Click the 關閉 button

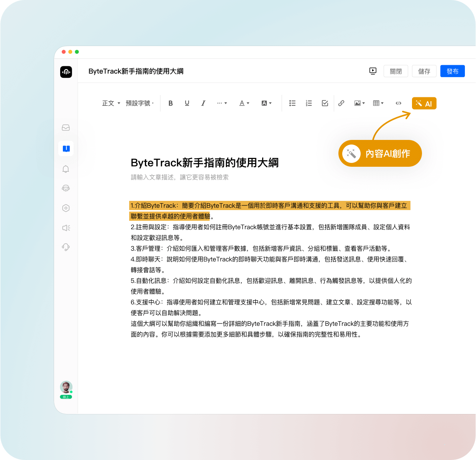[x=396, y=71]
